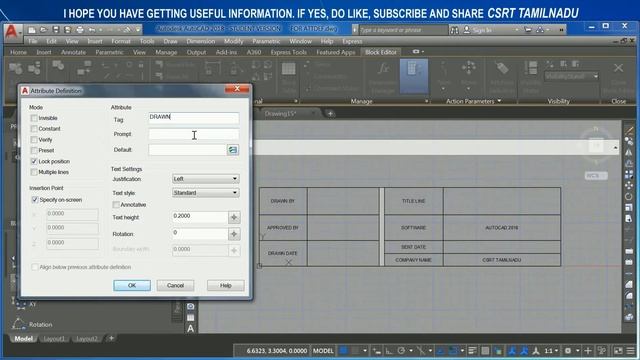The width and height of the screenshot is (640, 360).
Task: Click the insert field icon beside Default
Action: point(233,150)
